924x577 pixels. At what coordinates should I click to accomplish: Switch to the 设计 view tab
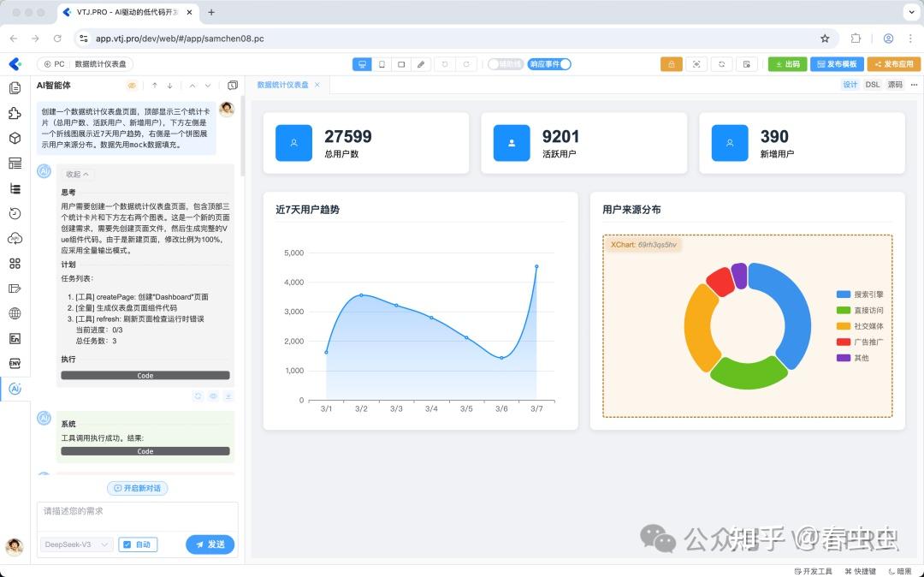tap(850, 85)
